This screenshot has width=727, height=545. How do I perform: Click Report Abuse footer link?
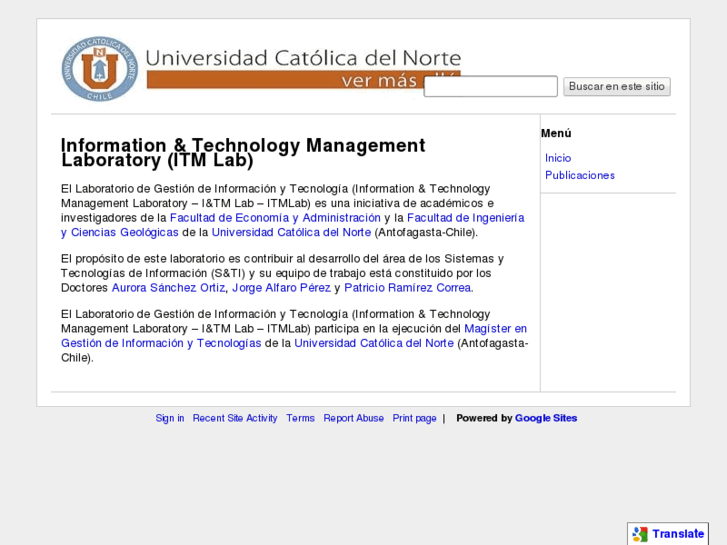[x=354, y=418]
